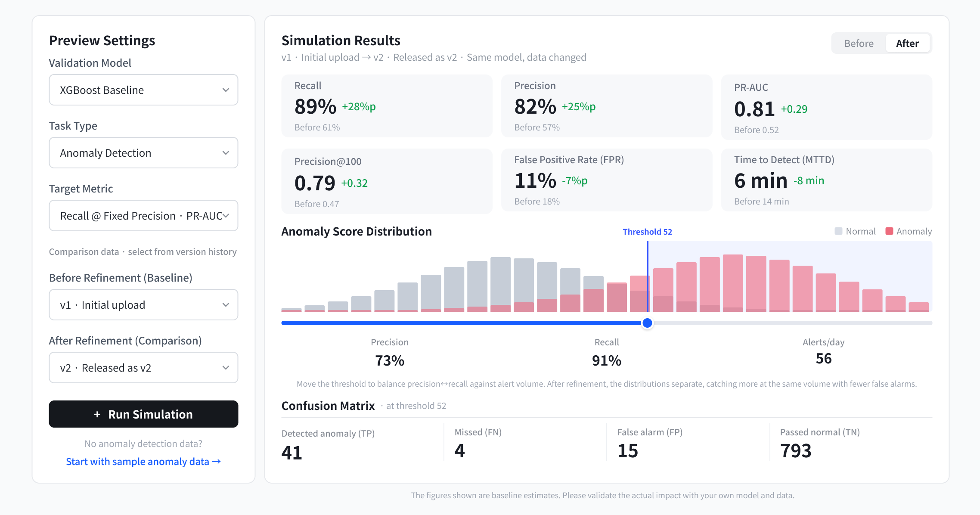Click the Normal legend color square
980x515 pixels.
838,231
